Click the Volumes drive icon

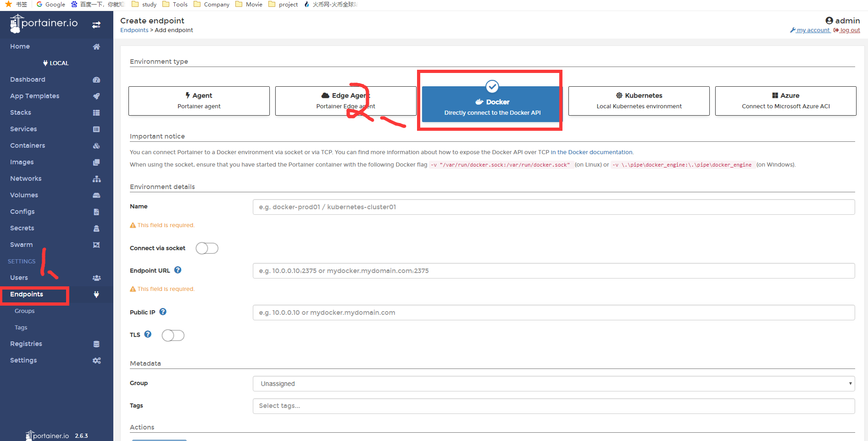[96, 195]
